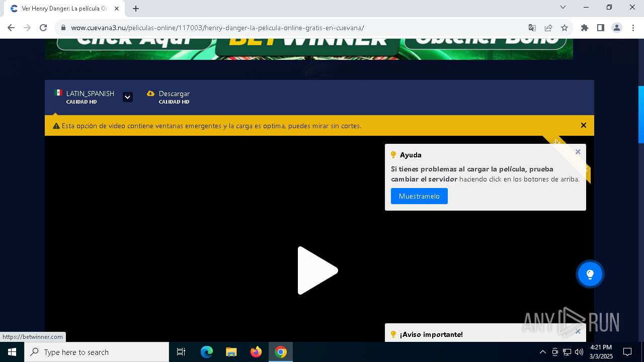
Task: Click the Ayuda lightbulb icon in tooltip
Action: click(x=393, y=155)
